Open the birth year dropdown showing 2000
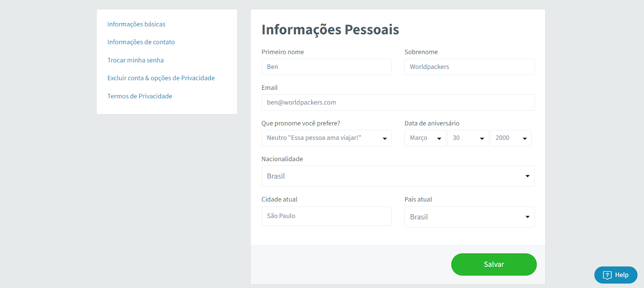644x288 pixels. point(511,138)
